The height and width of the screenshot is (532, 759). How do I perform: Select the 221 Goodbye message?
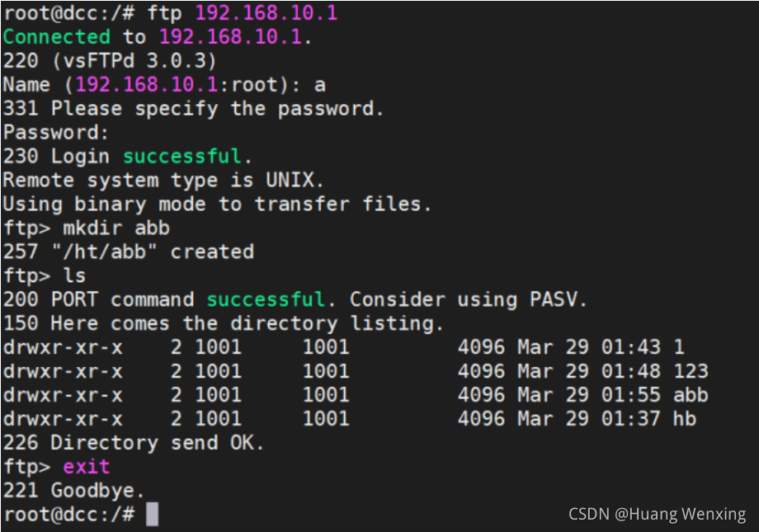point(74,491)
